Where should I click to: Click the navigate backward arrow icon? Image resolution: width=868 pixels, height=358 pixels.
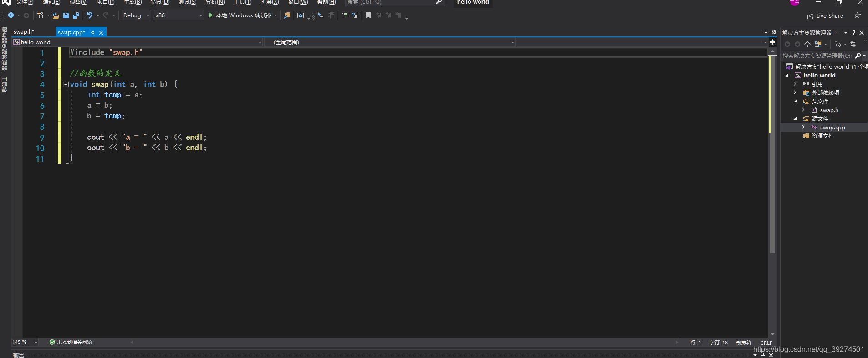[11, 15]
